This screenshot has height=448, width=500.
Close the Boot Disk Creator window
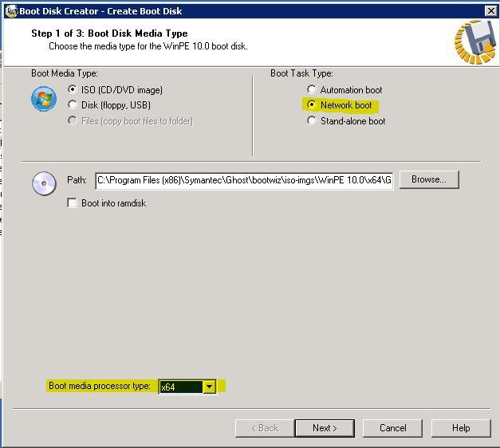coord(491,11)
